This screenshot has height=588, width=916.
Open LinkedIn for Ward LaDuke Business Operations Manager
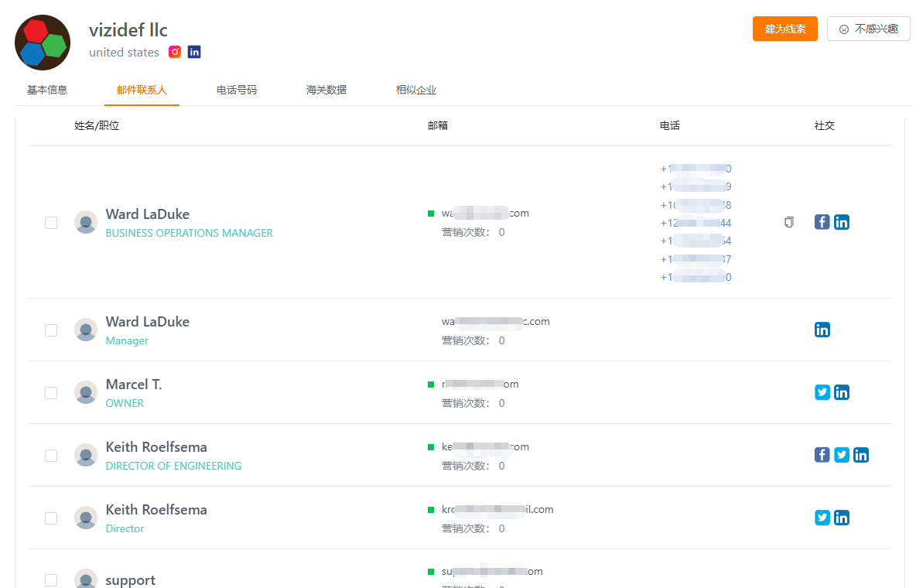pyautogui.click(x=841, y=222)
